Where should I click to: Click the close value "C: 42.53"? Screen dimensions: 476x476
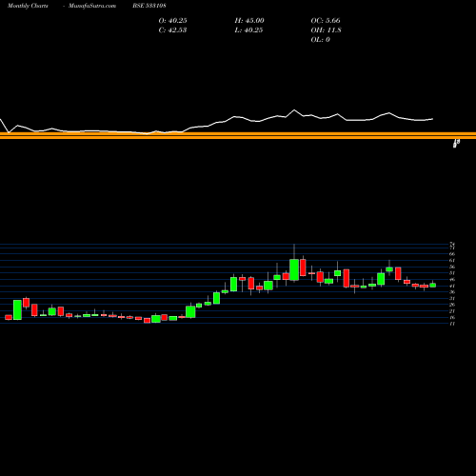pos(172,30)
